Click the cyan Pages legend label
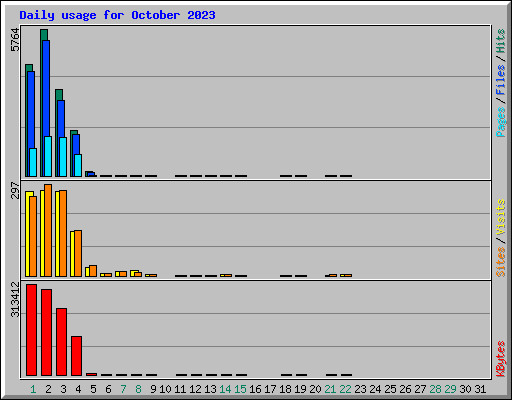The image size is (512, 400). point(501,122)
